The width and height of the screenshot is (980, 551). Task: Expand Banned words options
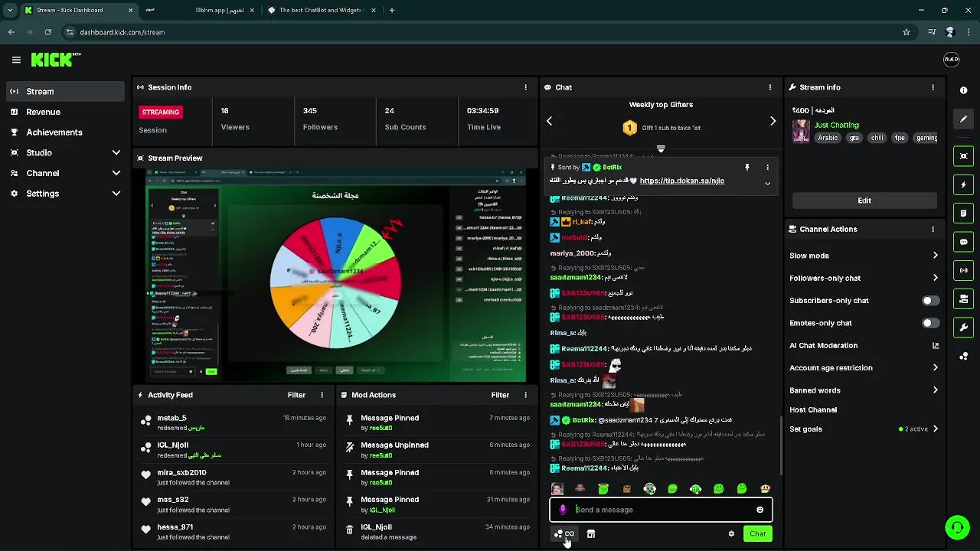[x=935, y=390]
